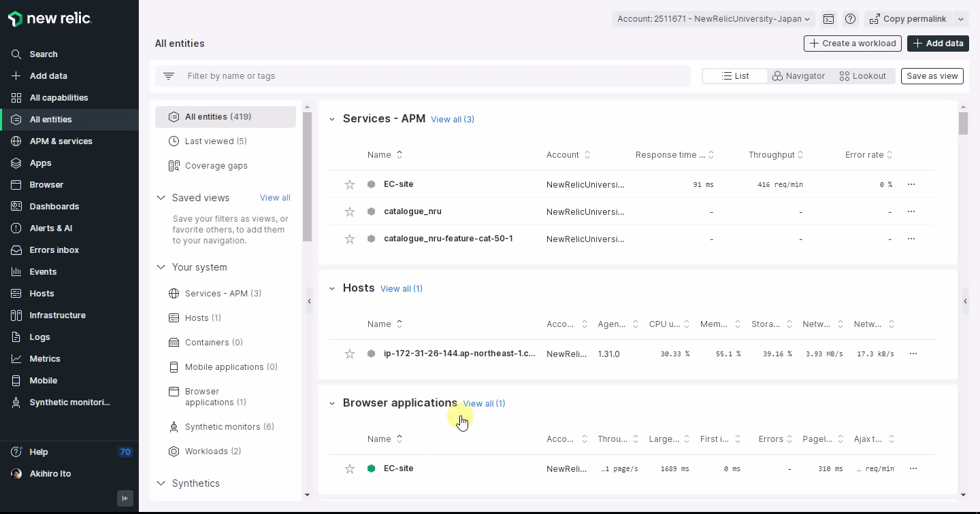The image size is (980, 514).
Task: Switch to Navigator view
Action: 799,75
